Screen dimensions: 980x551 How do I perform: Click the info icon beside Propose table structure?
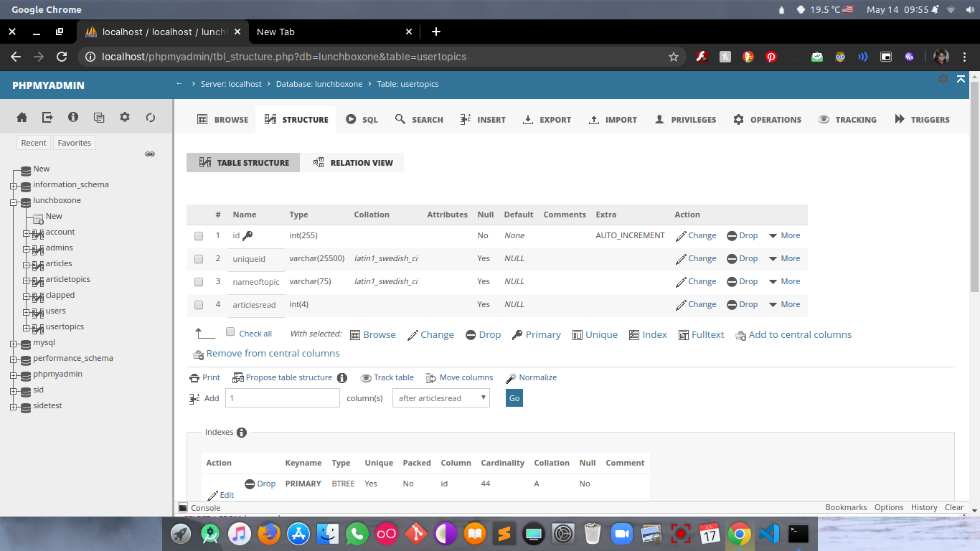coord(342,377)
